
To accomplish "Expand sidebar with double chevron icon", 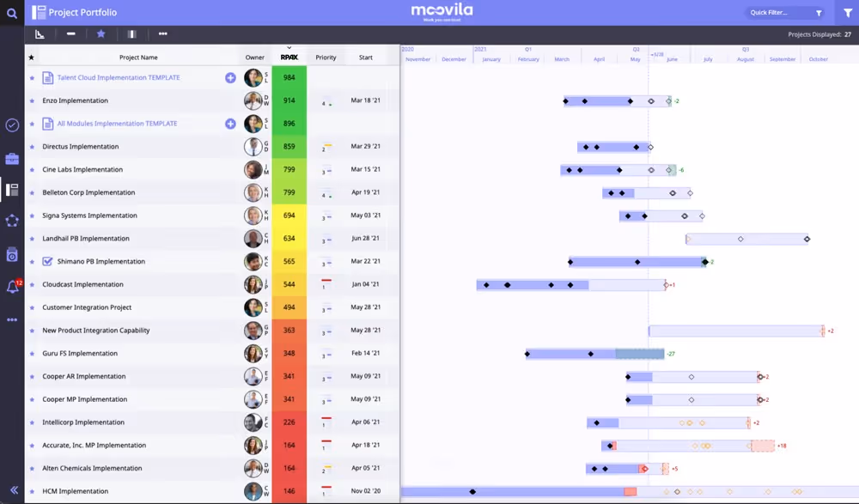I will [15, 489].
